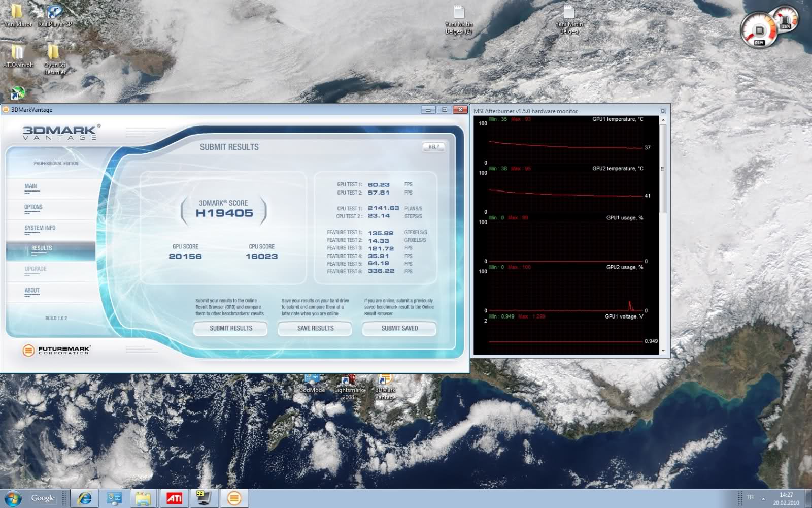Viewport: 812px width, 508px height.
Task: Click the CPU score value 16023
Action: [261, 257]
